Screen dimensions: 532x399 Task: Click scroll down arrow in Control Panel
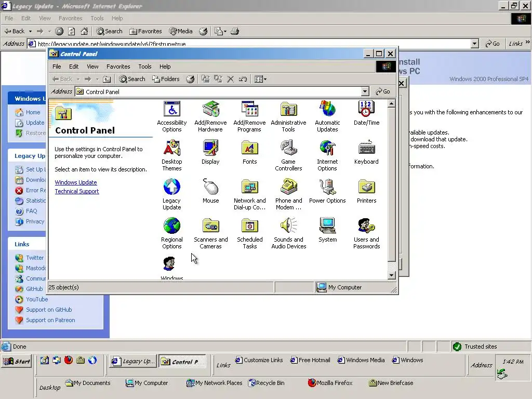(x=391, y=275)
